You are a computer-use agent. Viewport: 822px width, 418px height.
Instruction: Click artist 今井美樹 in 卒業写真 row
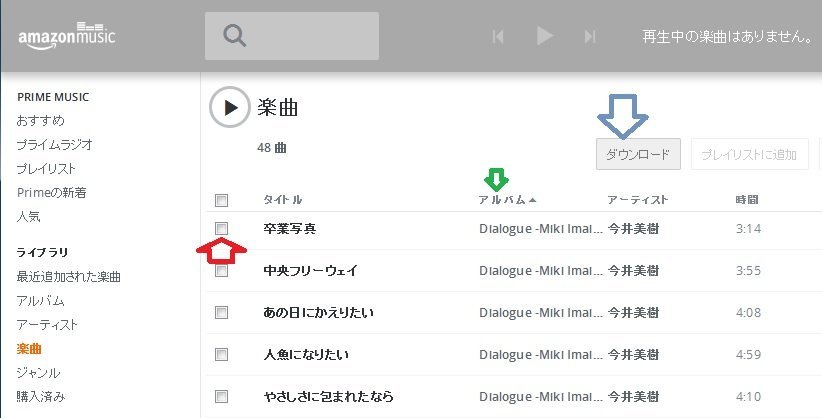633,229
